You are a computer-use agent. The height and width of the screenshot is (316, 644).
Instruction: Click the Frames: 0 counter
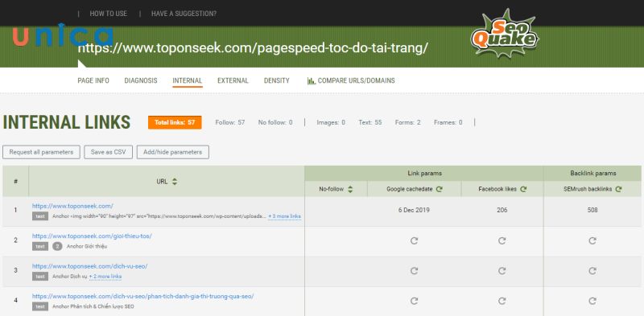pyautogui.click(x=448, y=122)
